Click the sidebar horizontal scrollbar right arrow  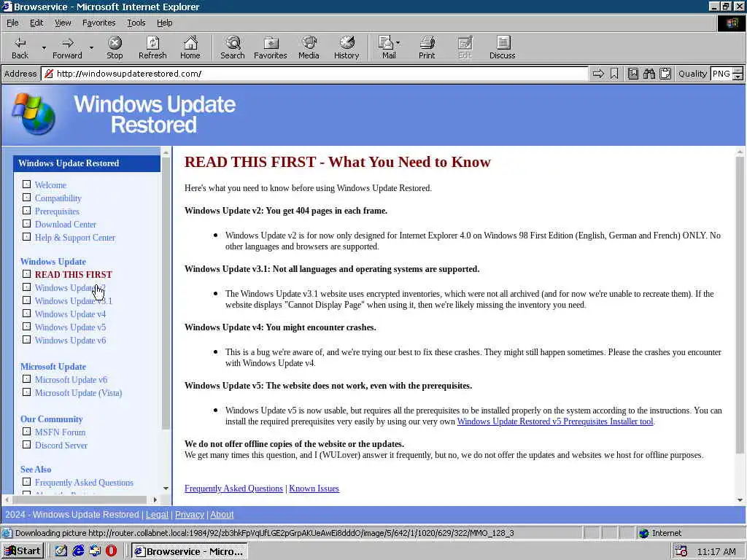[x=155, y=500]
